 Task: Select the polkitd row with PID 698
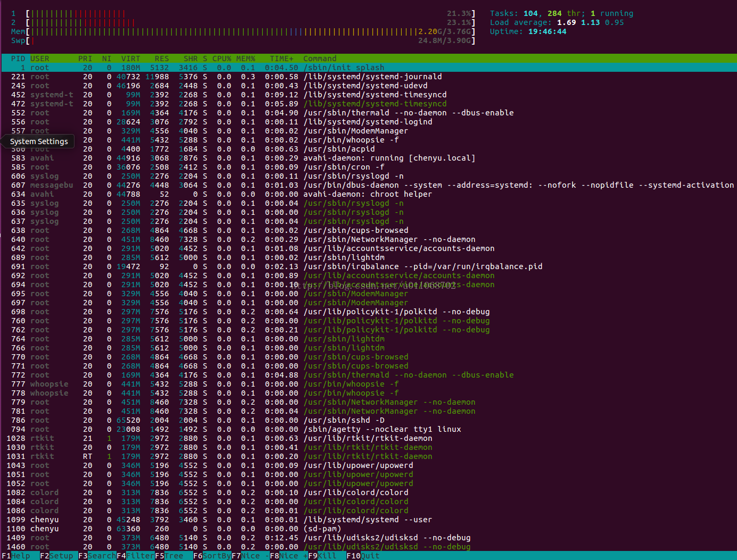coord(368,312)
